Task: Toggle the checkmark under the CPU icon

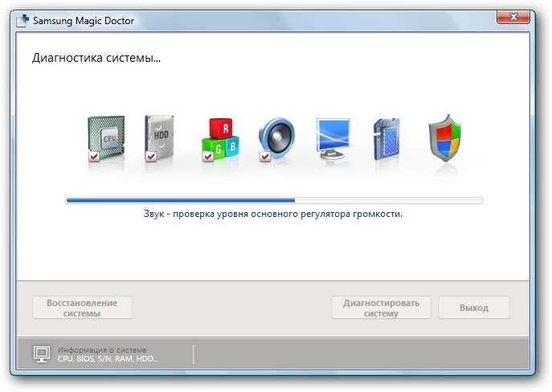Action: tap(94, 156)
